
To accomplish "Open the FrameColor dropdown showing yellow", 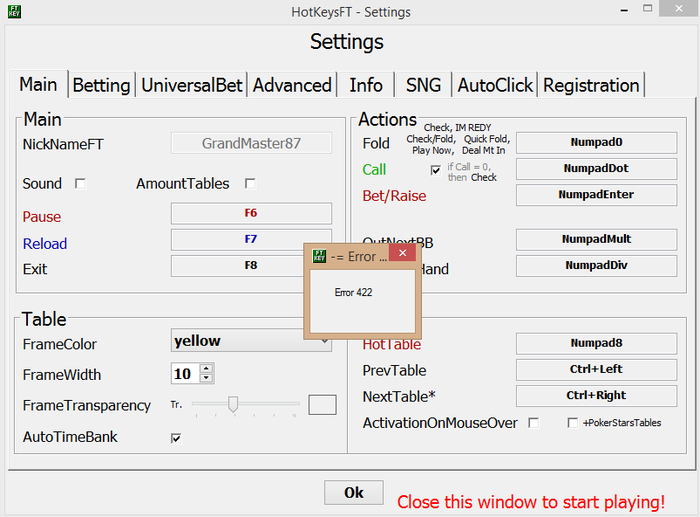I will [x=251, y=341].
